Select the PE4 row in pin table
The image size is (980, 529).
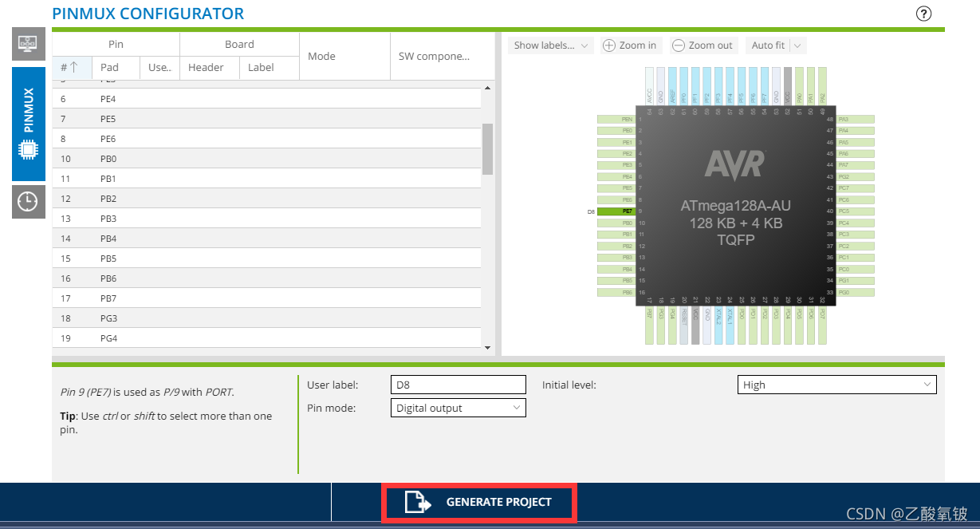[266, 99]
